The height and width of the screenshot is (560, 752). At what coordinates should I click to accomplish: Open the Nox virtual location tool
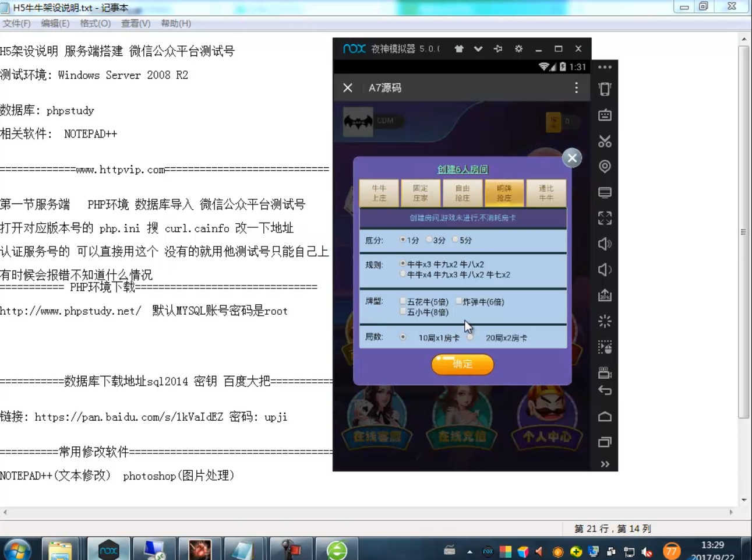pyautogui.click(x=605, y=167)
